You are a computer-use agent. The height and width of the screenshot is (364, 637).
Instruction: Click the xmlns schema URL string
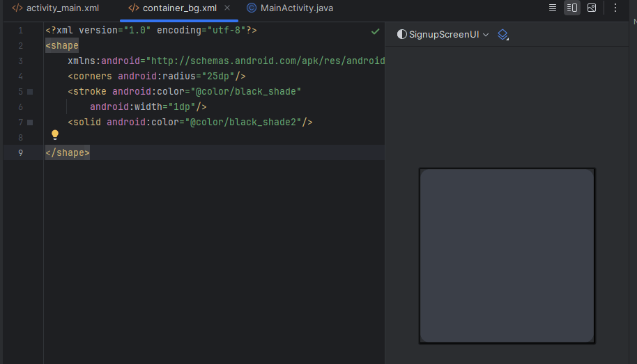pos(266,61)
